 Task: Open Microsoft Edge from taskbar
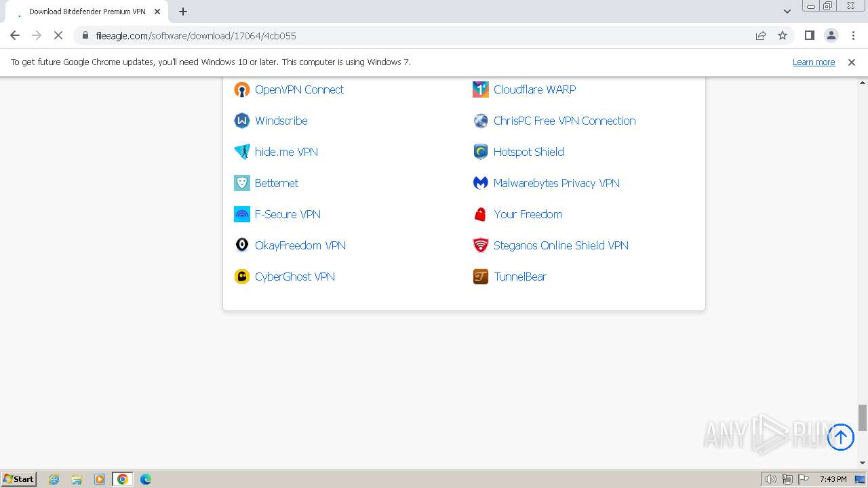146,479
